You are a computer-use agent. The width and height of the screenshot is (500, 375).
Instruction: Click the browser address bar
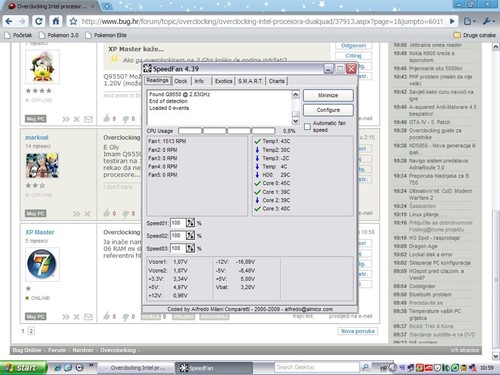tap(262, 21)
